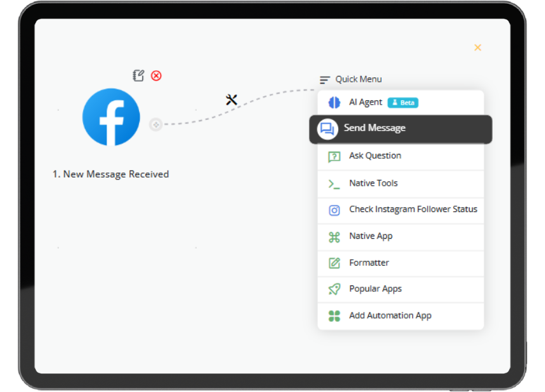Viewport: 545px width, 392px height.
Task: Click the Send Message chat icon
Action: click(x=327, y=129)
